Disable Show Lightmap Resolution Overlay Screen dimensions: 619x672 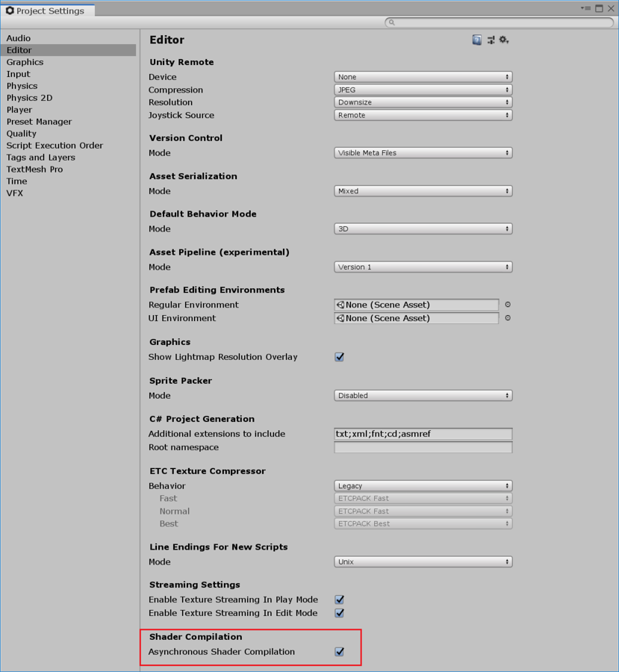[x=339, y=357]
